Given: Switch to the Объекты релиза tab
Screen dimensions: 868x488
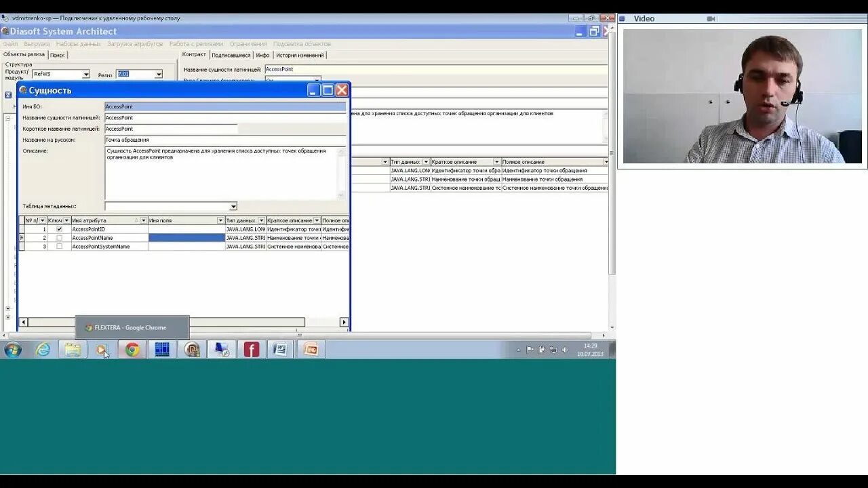Looking at the screenshot, I should (x=24, y=54).
